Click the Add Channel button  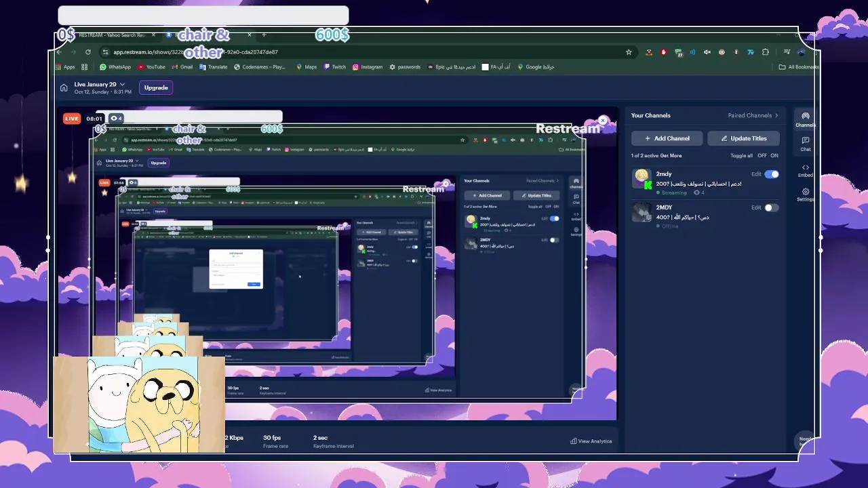click(667, 138)
